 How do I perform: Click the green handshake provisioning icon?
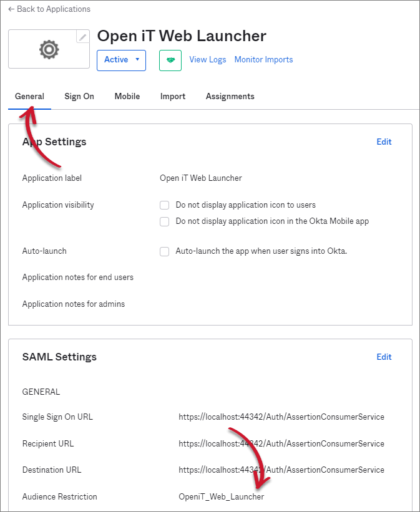tap(170, 60)
